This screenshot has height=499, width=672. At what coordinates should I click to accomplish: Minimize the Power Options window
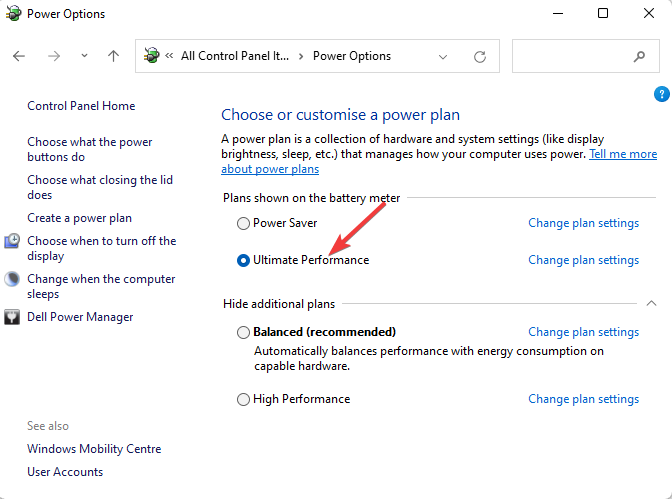pos(558,13)
